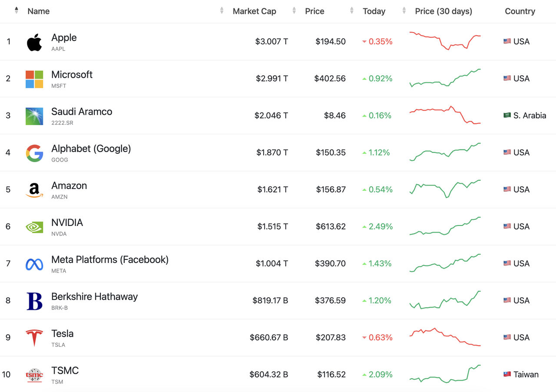
Task: Sort by rank using leftmost arrows
Action: pos(17,10)
